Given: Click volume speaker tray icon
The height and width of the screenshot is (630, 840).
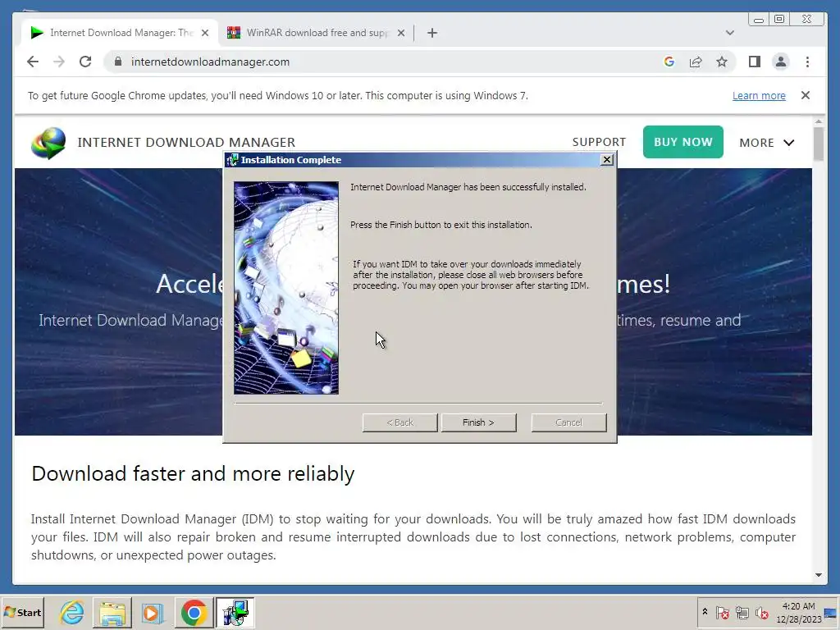Looking at the screenshot, I should (761, 612).
